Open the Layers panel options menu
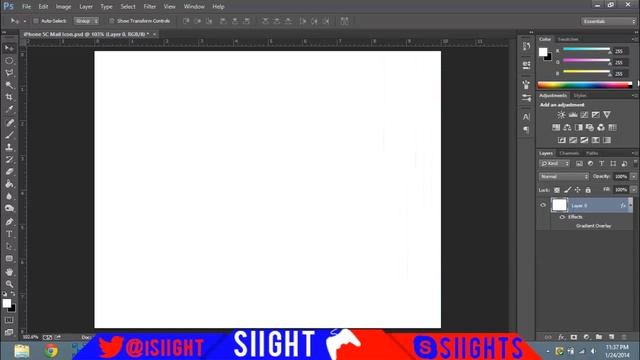 (634, 153)
